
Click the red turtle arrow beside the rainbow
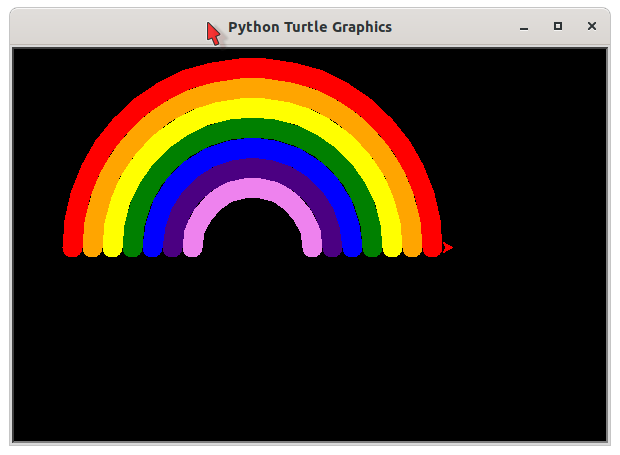pos(447,247)
